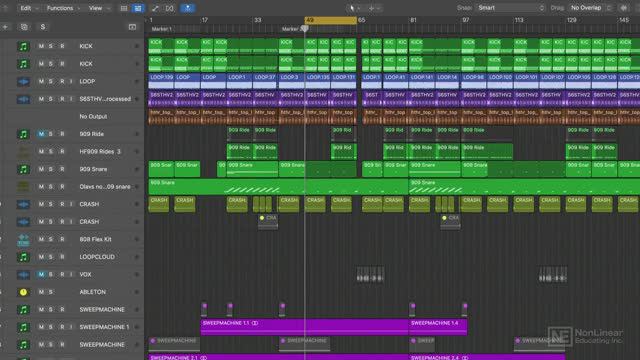Click bar 113 in the ruler

point(519,20)
